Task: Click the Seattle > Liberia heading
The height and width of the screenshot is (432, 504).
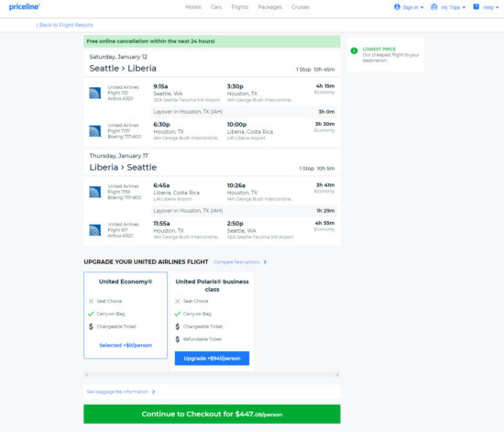Action: 123,69
